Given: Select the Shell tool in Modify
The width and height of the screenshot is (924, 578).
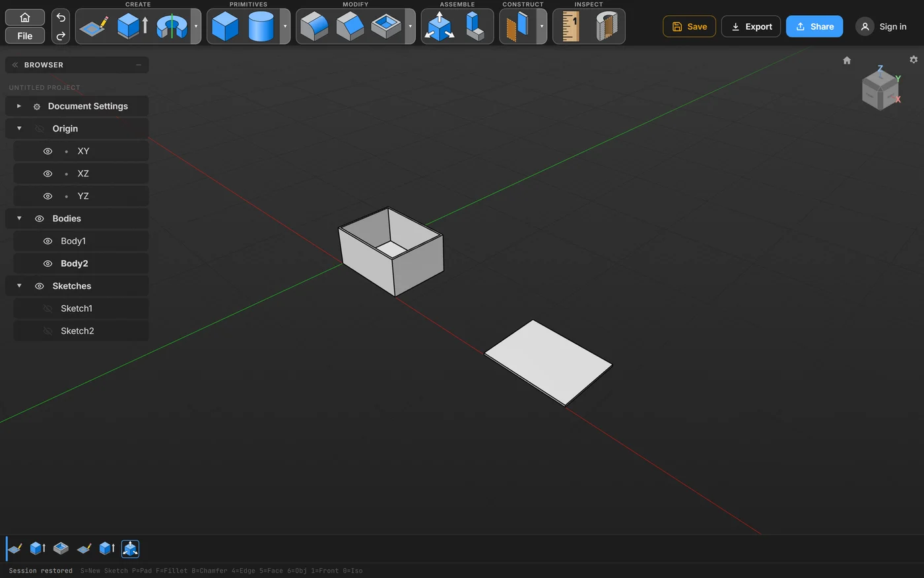Looking at the screenshot, I should coord(386,27).
